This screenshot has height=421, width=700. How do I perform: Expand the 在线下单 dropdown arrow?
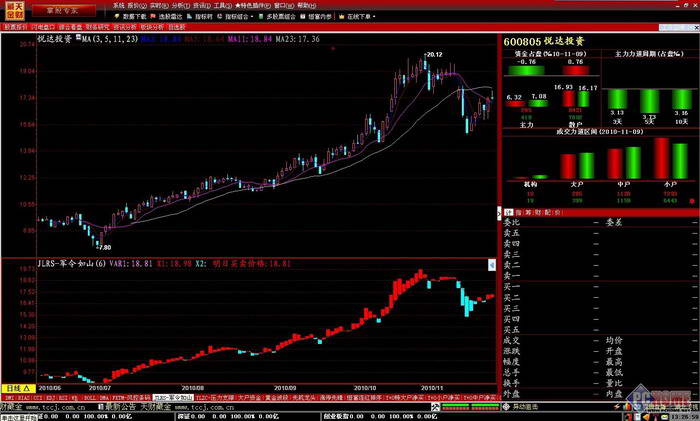click(374, 17)
